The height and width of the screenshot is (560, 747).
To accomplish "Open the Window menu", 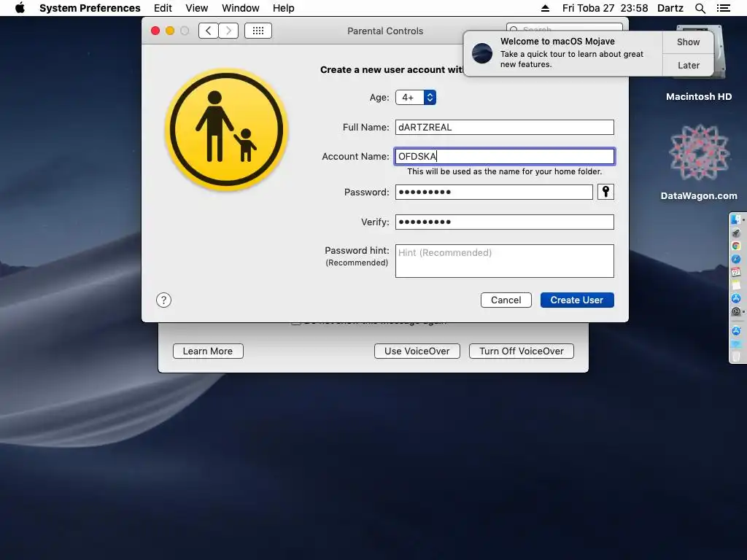I will coord(241,8).
